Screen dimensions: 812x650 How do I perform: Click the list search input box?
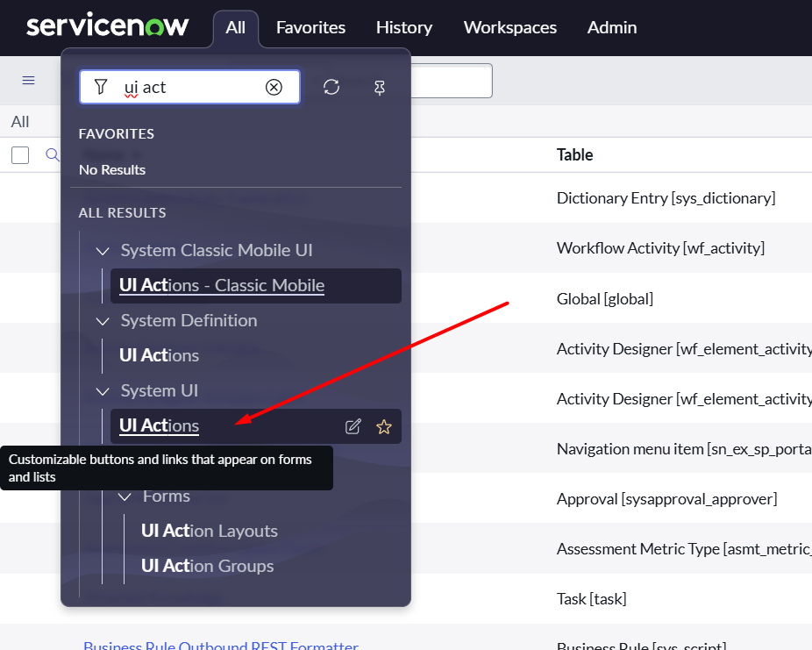[x=451, y=81]
